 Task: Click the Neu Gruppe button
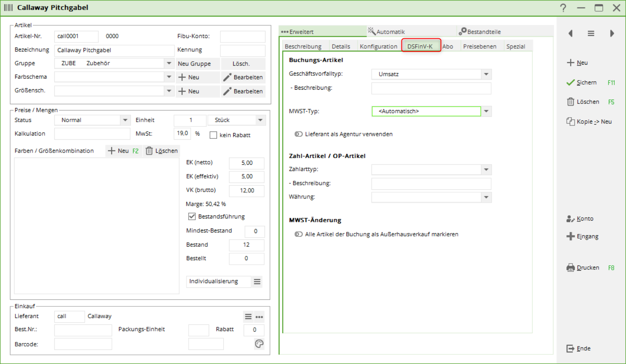point(194,64)
